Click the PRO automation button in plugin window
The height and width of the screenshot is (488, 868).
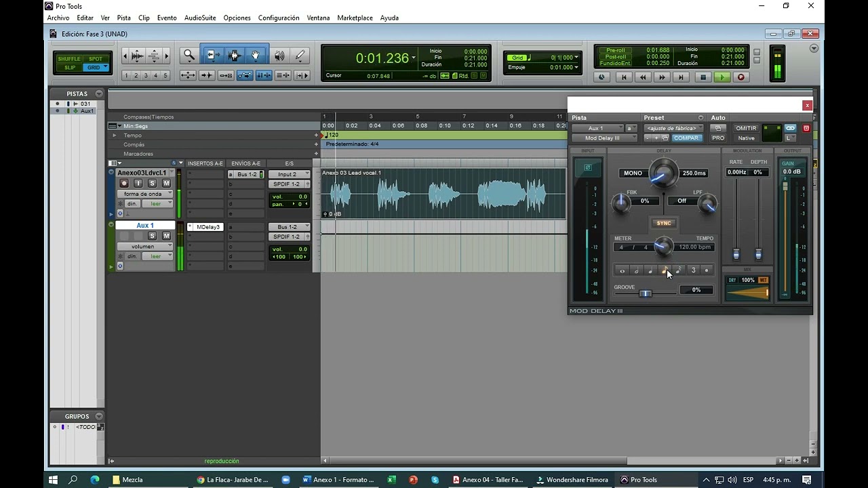717,138
